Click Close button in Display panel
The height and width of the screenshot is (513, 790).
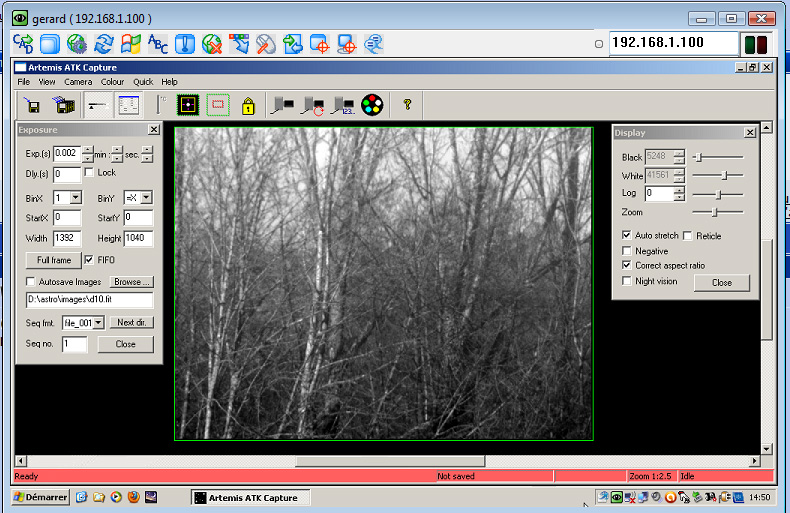tap(721, 283)
